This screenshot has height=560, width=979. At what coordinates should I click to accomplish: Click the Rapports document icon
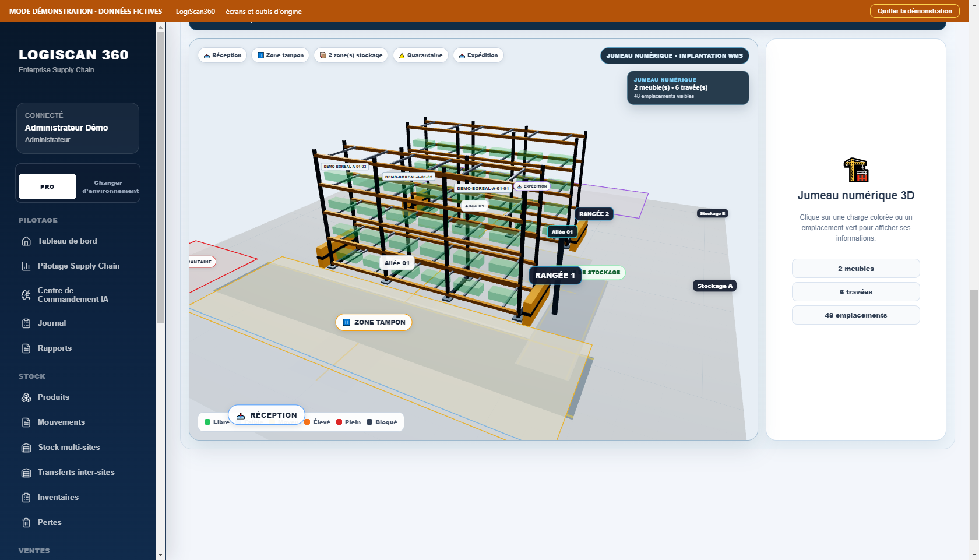[26, 348]
